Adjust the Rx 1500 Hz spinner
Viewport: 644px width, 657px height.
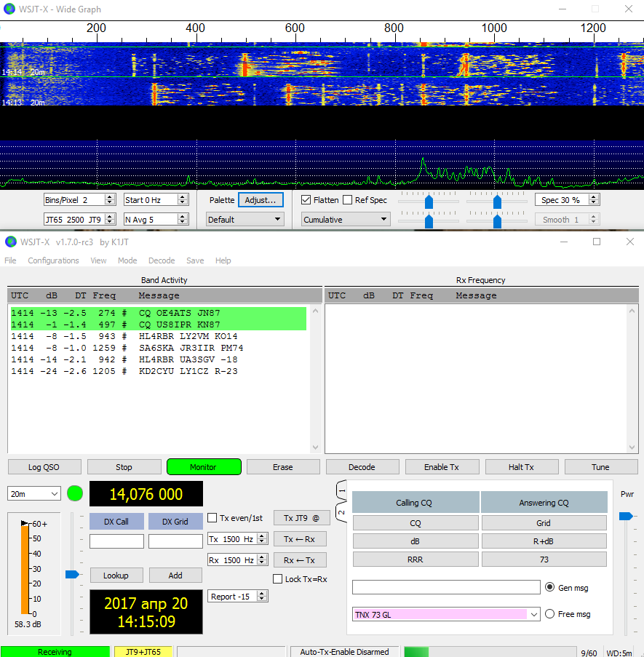(262, 560)
